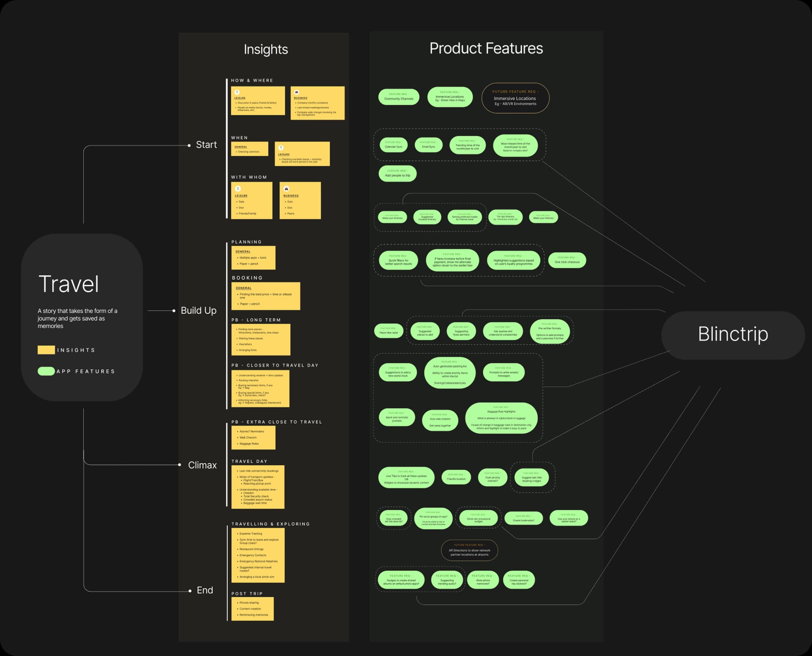Viewport: 812px width, 656px height.
Task: Select the Auto web checkin pill
Action: pyautogui.click(x=440, y=420)
